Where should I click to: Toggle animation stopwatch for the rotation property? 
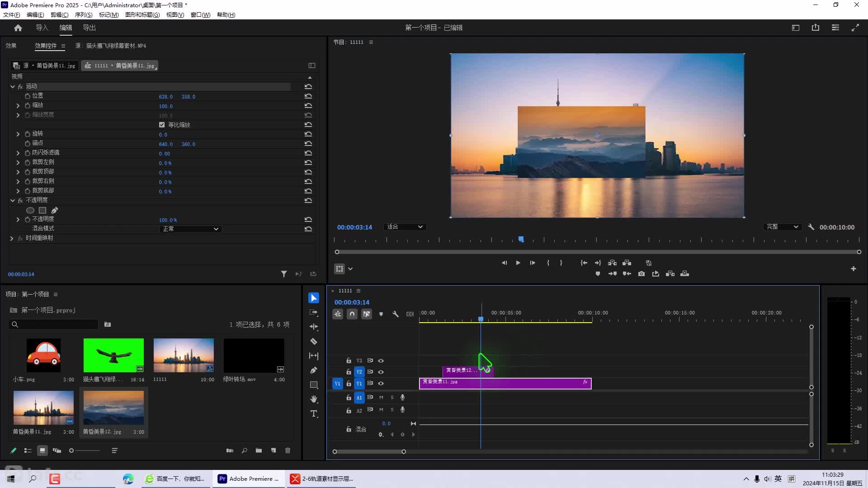pyautogui.click(x=28, y=134)
